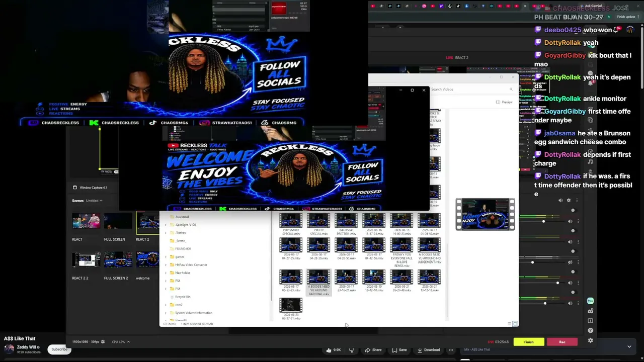Like the YouTube video with 9.9K likes
The height and width of the screenshot is (362, 644).
(333, 350)
